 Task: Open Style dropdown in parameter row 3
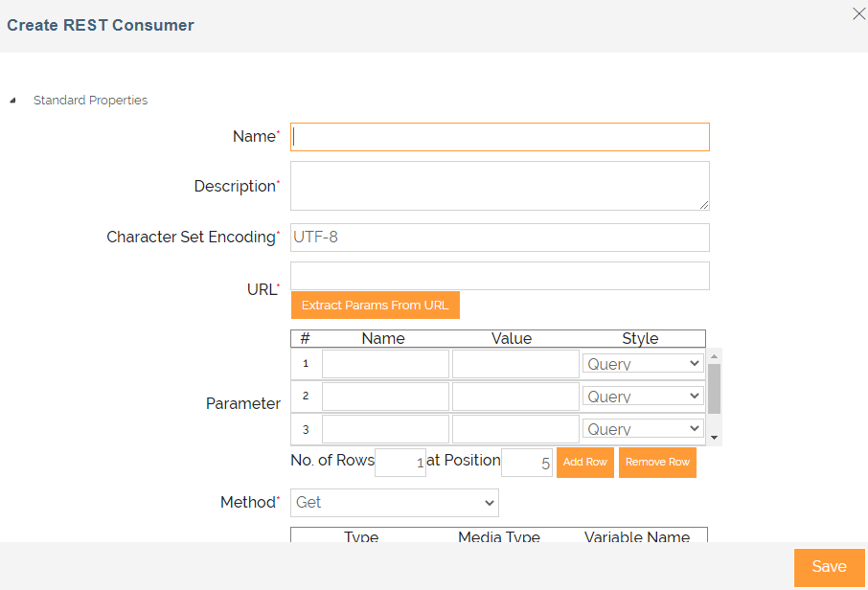pyautogui.click(x=643, y=429)
